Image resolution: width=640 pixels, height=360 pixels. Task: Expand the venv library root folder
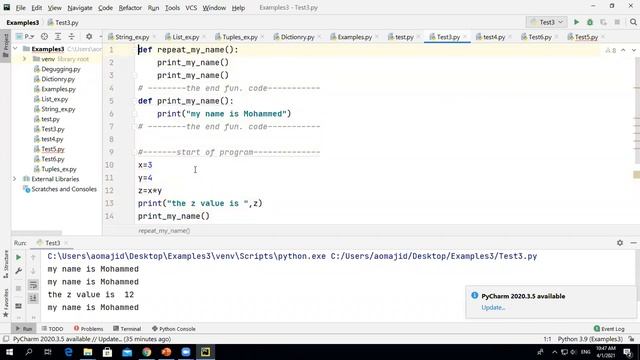[x=24, y=59]
